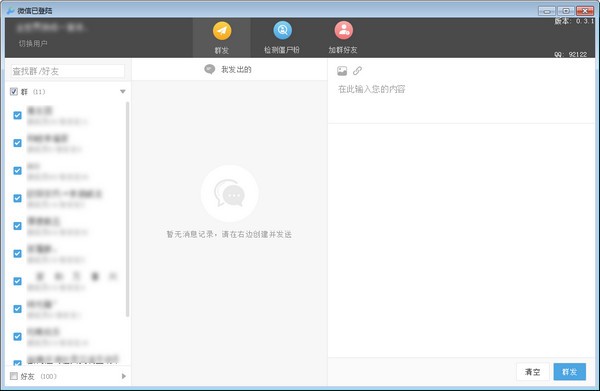Select the 检测僵尸粉 detection icon

point(282,30)
